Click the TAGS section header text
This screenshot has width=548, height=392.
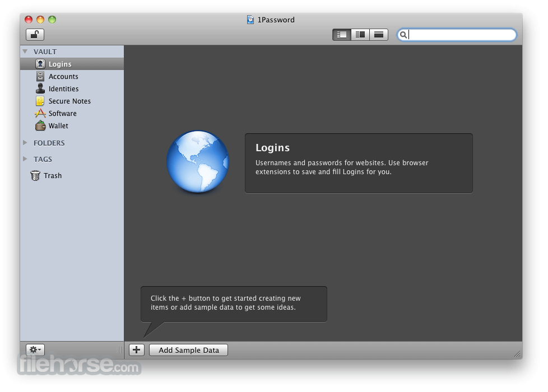coord(43,159)
